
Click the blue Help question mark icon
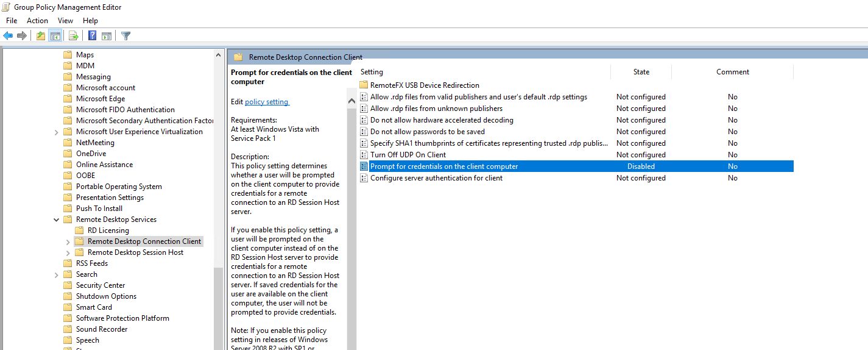click(92, 36)
